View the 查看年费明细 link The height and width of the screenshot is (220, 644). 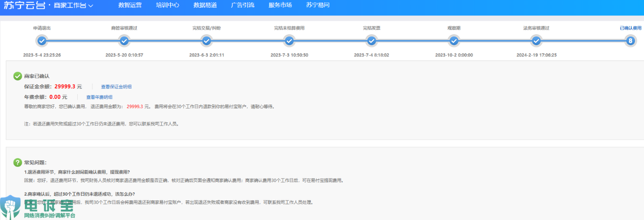point(99,97)
